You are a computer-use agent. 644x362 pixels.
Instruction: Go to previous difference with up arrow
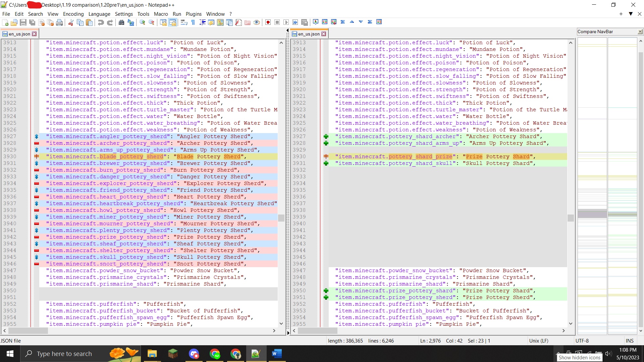coord(352,22)
